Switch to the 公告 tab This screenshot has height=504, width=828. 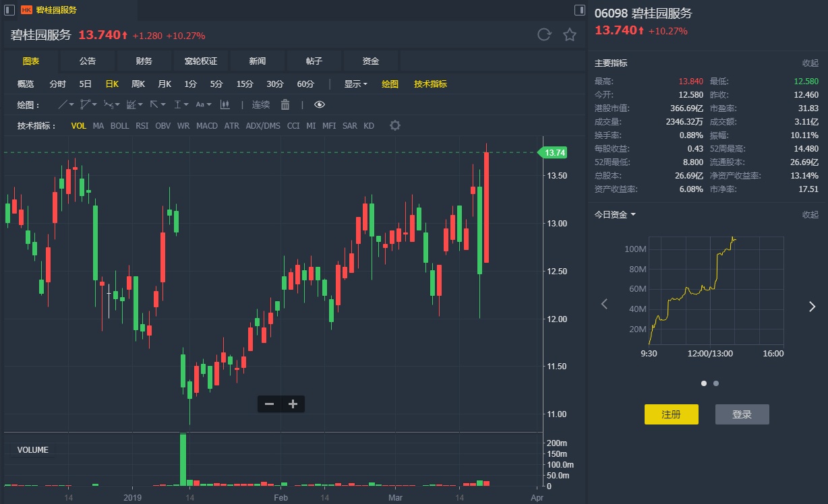tap(88, 61)
